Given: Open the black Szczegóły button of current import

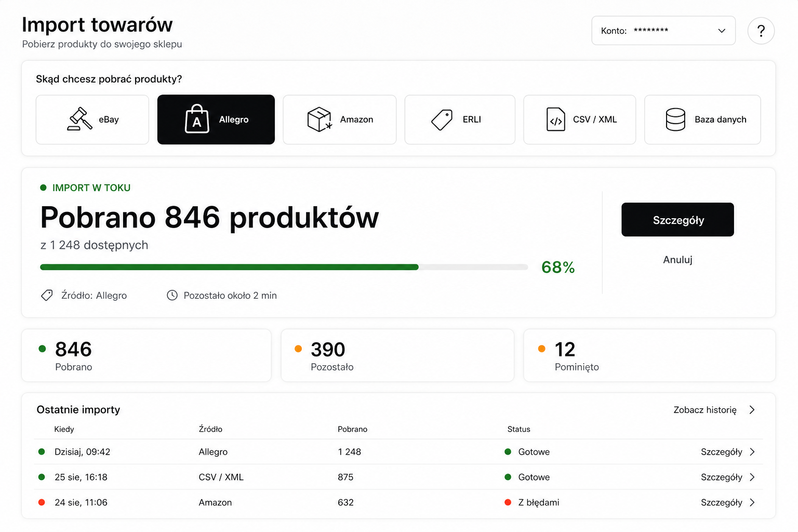Looking at the screenshot, I should 677,220.
